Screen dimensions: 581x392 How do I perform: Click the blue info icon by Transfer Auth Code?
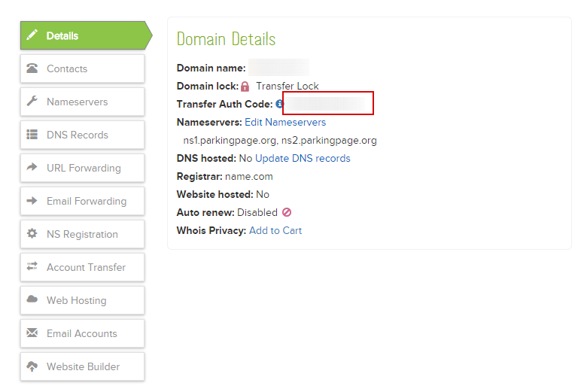pyautogui.click(x=279, y=104)
